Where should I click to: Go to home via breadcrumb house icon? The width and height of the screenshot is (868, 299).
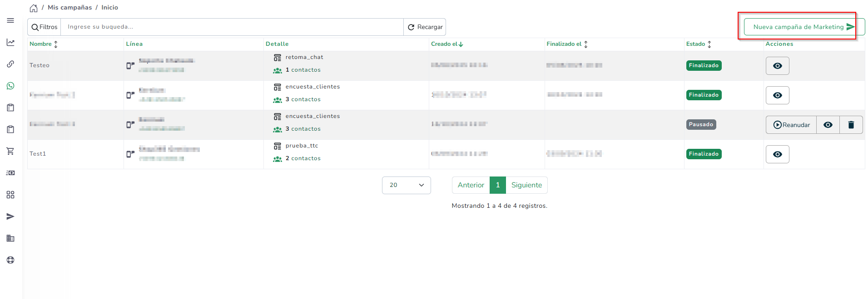pos(34,8)
